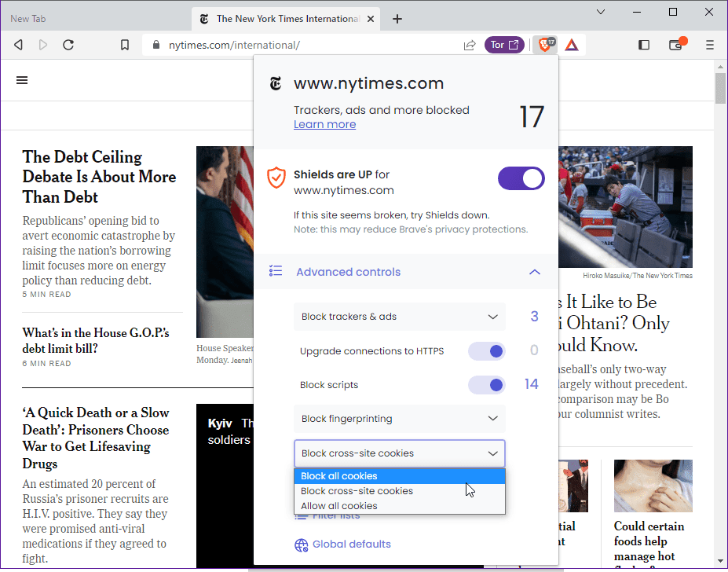Toggle the sidebar panel icon
The width and height of the screenshot is (728, 572).
pos(643,45)
